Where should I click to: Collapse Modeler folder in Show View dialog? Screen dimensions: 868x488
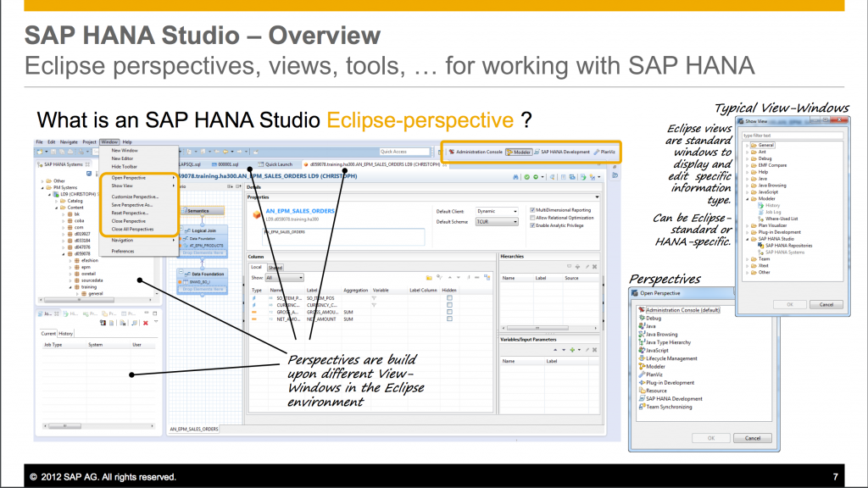(x=747, y=198)
